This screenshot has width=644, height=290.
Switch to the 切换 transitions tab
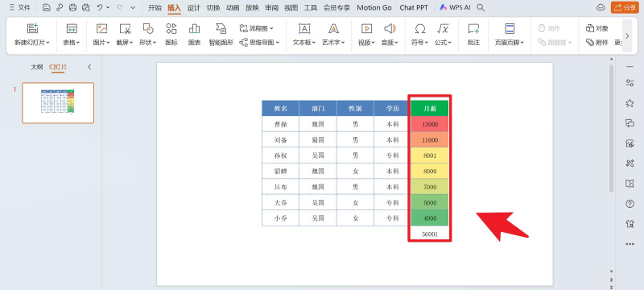point(213,7)
